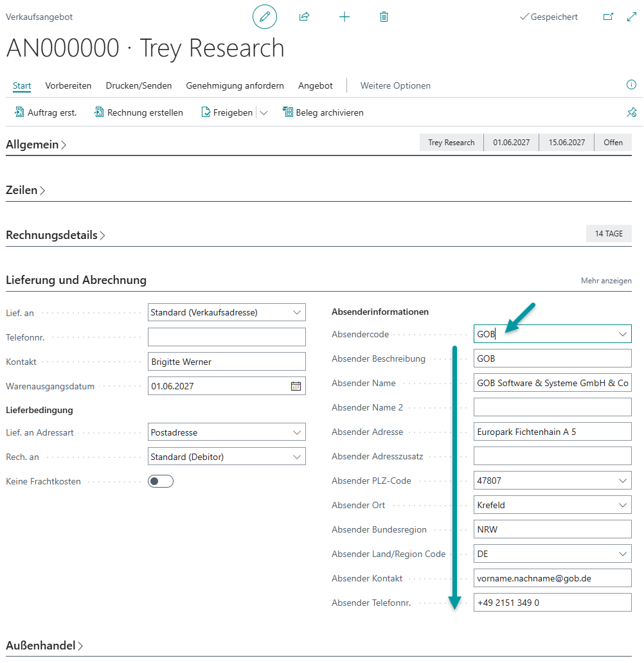Screen dimensions: 644x663
Task: Click Beleg archivieren action
Action: click(323, 112)
